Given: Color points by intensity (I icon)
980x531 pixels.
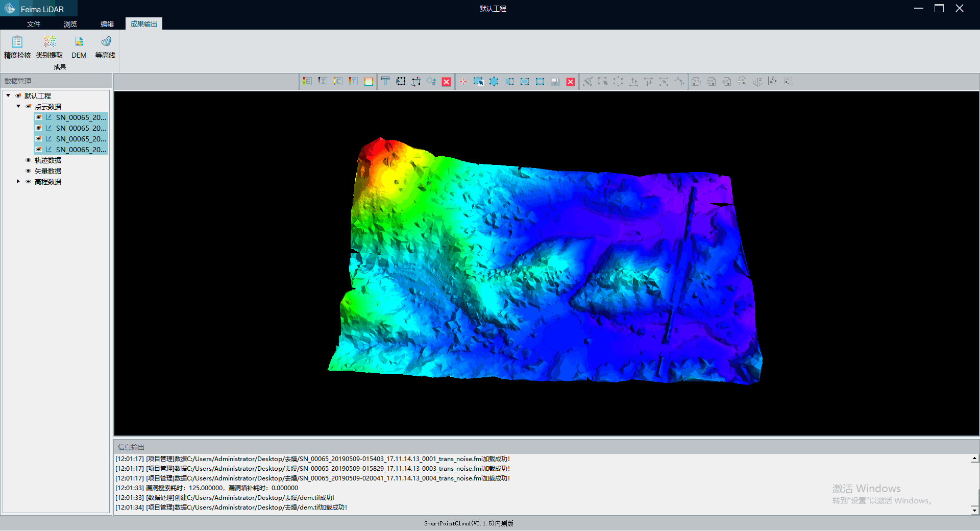Looking at the screenshot, I should coord(323,81).
